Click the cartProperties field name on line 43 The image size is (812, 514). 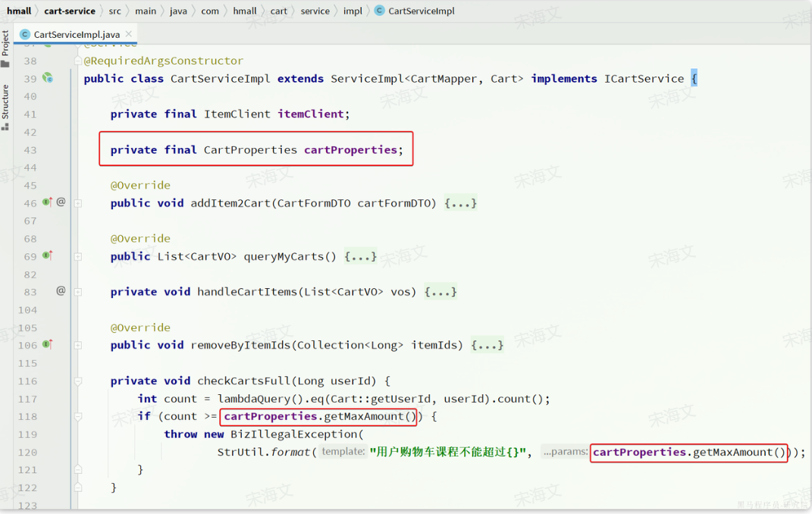[350, 149]
